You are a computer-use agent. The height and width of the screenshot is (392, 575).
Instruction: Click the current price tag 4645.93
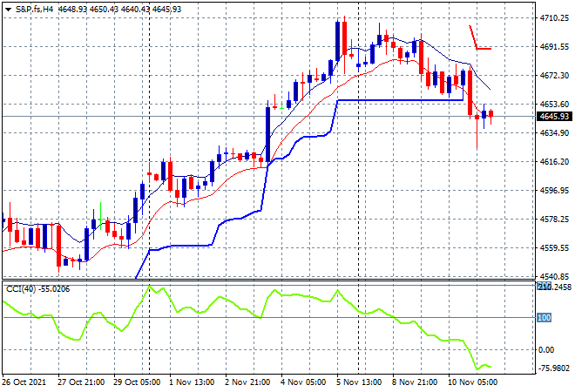pyautogui.click(x=554, y=117)
